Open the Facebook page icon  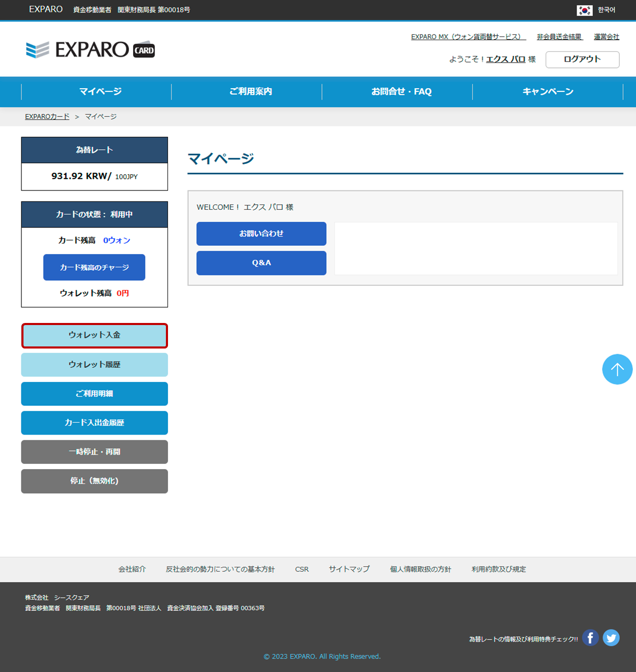(x=590, y=638)
